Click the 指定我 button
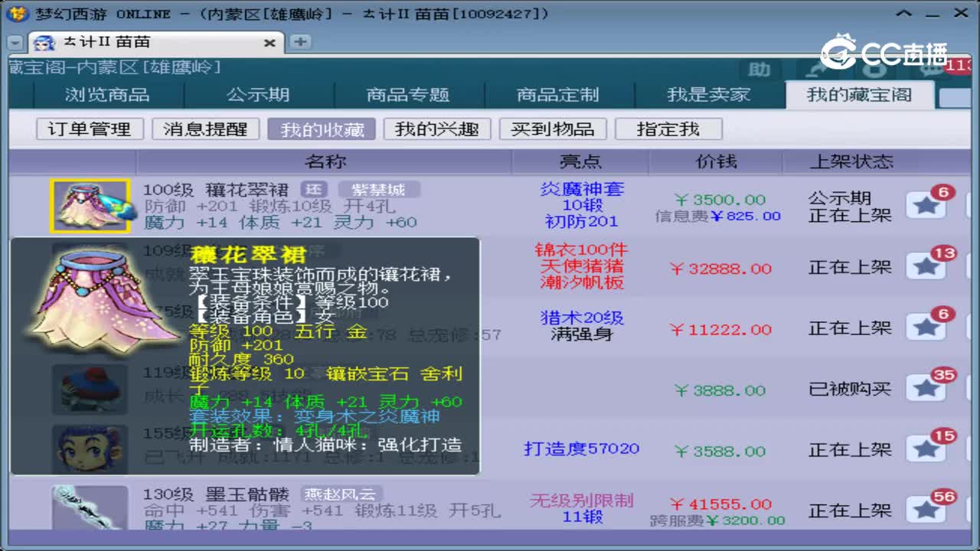The height and width of the screenshot is (551, 980). point(668,129)
